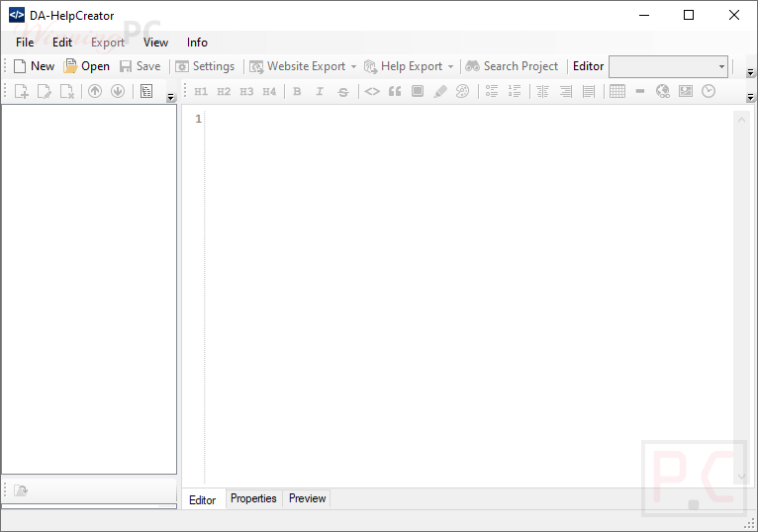
Task: Expand the formatting toolbar overflow arrow
Action: [x=750, y=97]
